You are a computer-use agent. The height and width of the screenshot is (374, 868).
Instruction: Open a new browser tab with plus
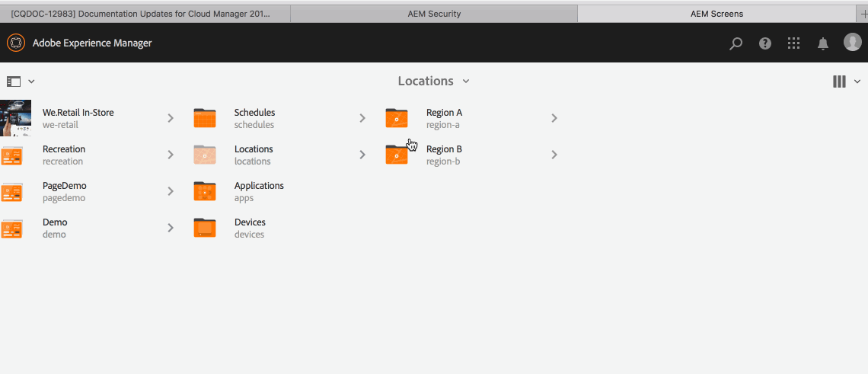pos(863,14)
